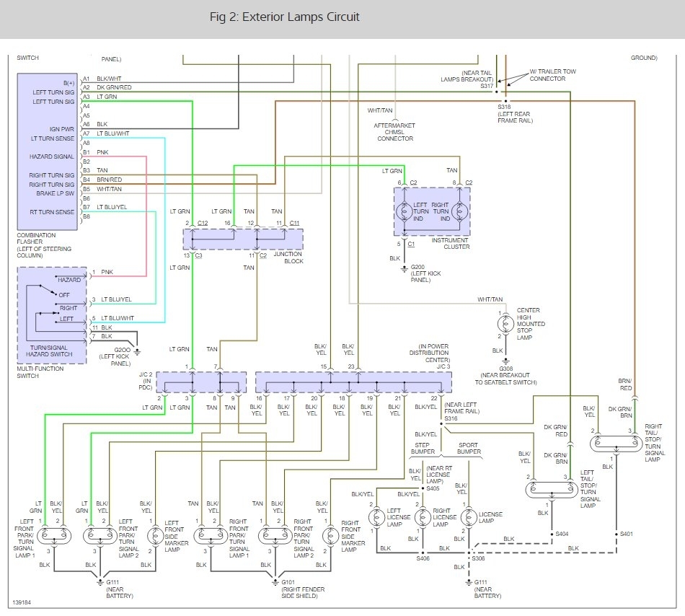This screenshot has width=685, height=616.
Task: Click the 'INSTRUMENT CLUSTER' label
Action: [451, 243]
